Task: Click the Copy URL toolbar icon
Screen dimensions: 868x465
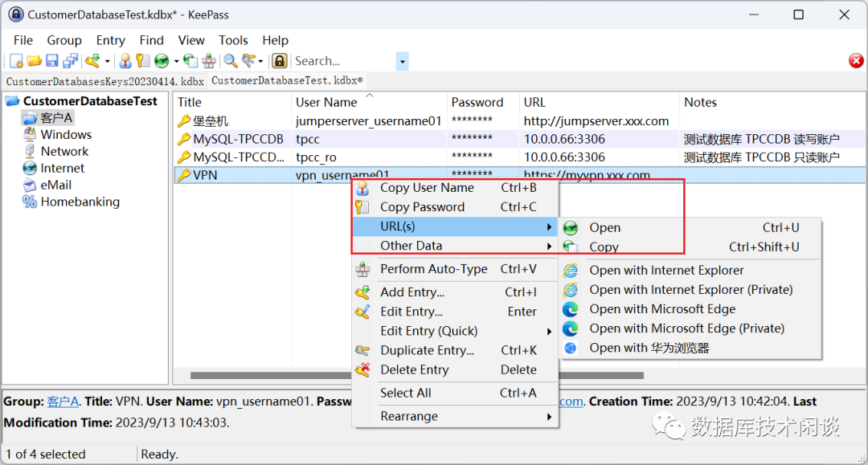Action: tap(190, 61)
